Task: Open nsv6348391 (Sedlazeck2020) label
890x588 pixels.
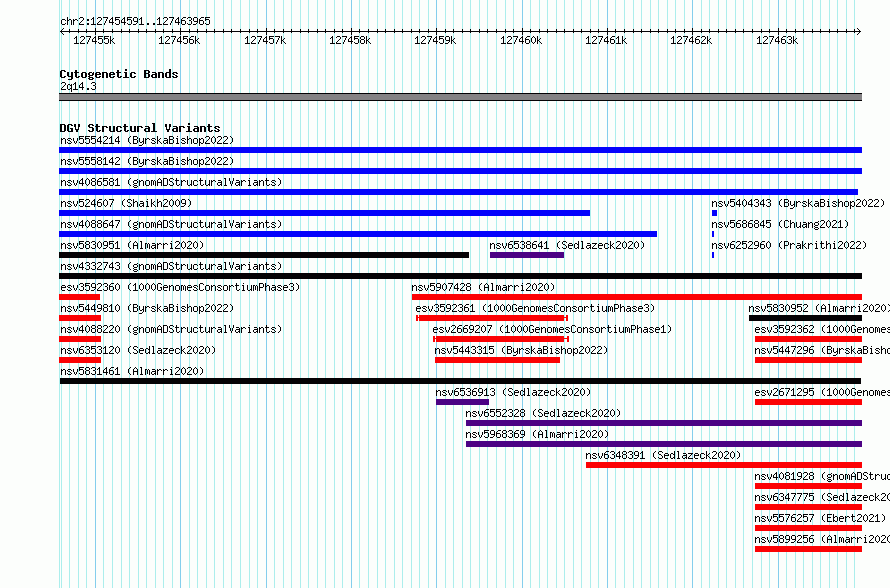Action: click(663, 455)
